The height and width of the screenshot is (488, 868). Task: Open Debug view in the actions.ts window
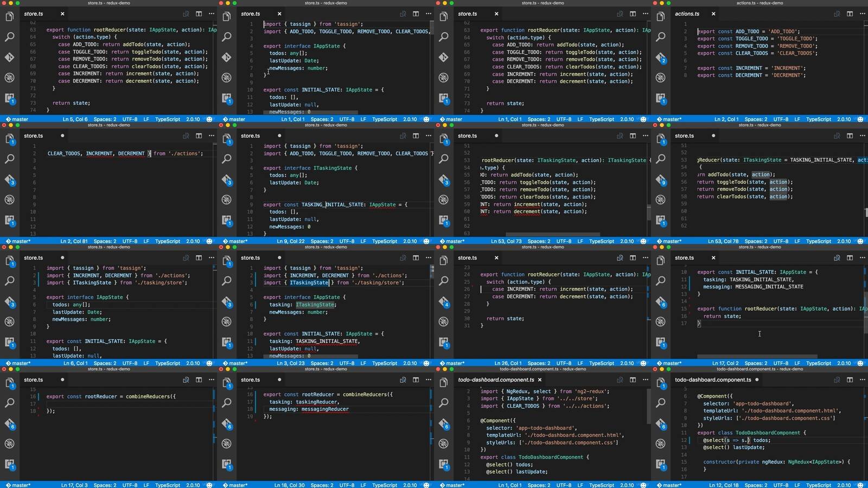tap(660, 78)
